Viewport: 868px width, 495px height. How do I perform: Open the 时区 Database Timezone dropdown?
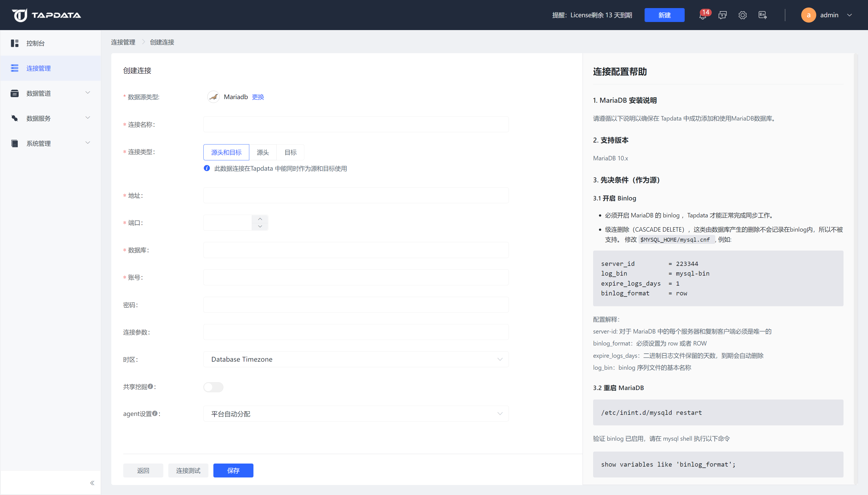(x=356, y=359)
